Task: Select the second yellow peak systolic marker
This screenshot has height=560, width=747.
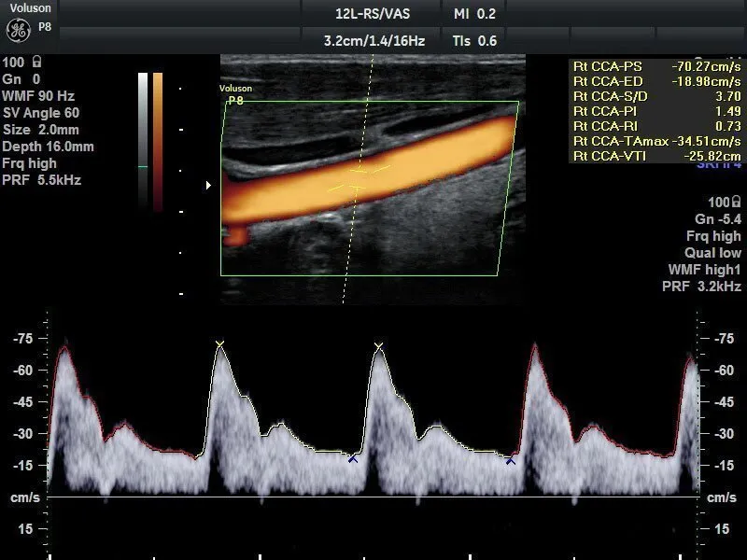Action: [378, 347]
